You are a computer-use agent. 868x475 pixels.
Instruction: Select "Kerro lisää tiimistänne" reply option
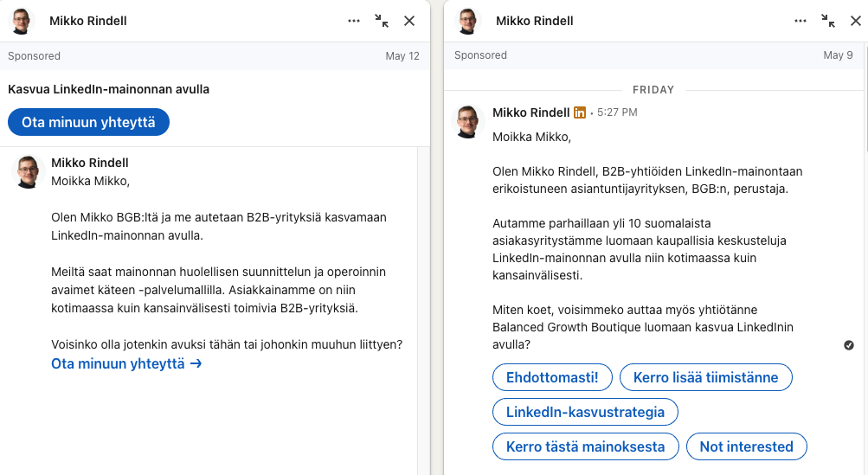click(x=705, y=377)
